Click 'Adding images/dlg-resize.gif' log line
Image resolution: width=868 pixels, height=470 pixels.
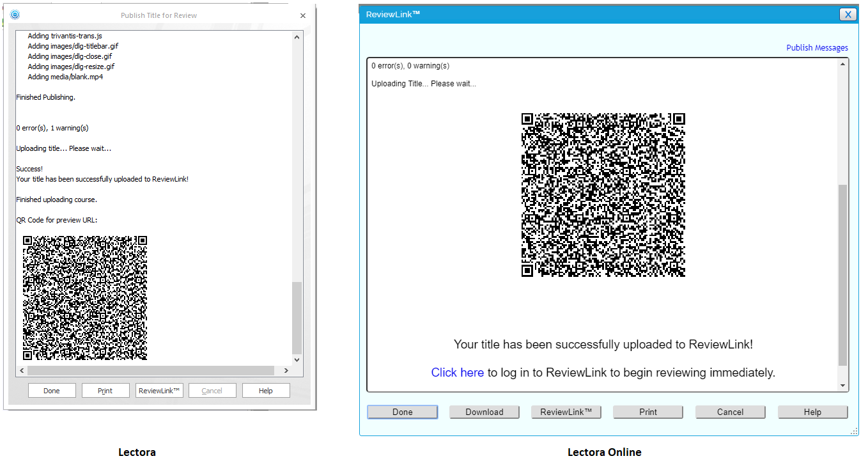tap(71, 67)
